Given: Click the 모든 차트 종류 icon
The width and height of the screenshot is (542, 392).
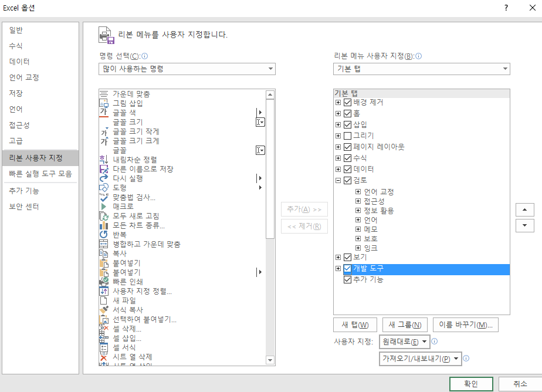Looking at the screenshot, I should tap(104, 225).
